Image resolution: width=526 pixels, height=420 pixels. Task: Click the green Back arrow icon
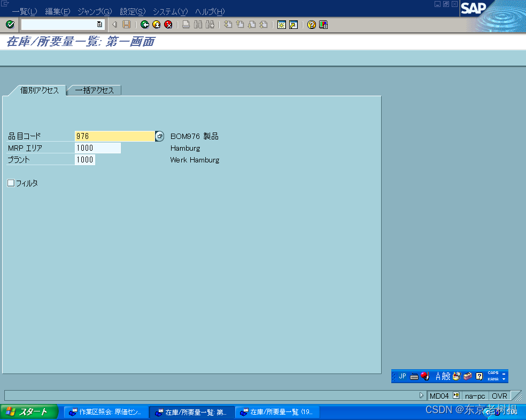(x=145, y=24)
